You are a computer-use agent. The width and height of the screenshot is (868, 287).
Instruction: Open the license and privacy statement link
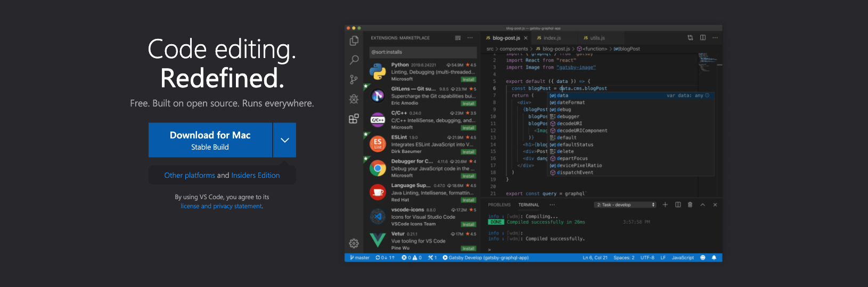tap(222, 206)
